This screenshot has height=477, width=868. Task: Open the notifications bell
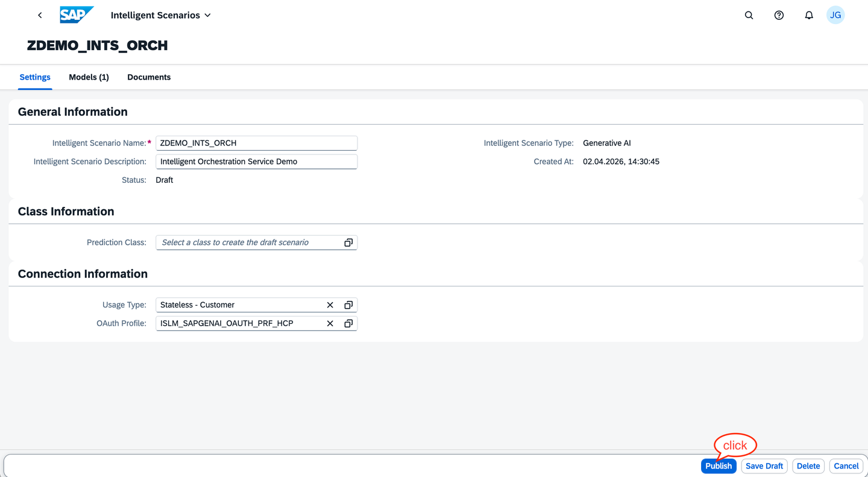pyautogui.click(x=809, y=15)
